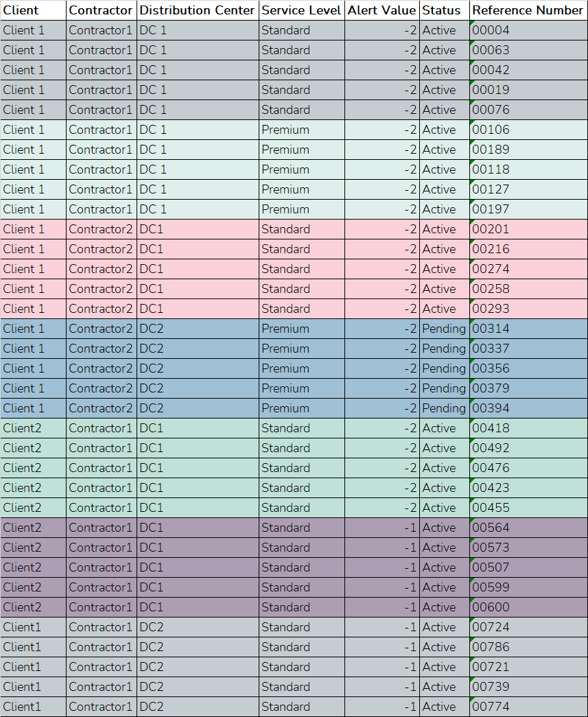The height and width of the screenshot is (717, 588).
Task: Click the Contractor2 cell in row 00293
Action: tap(101, 309)
